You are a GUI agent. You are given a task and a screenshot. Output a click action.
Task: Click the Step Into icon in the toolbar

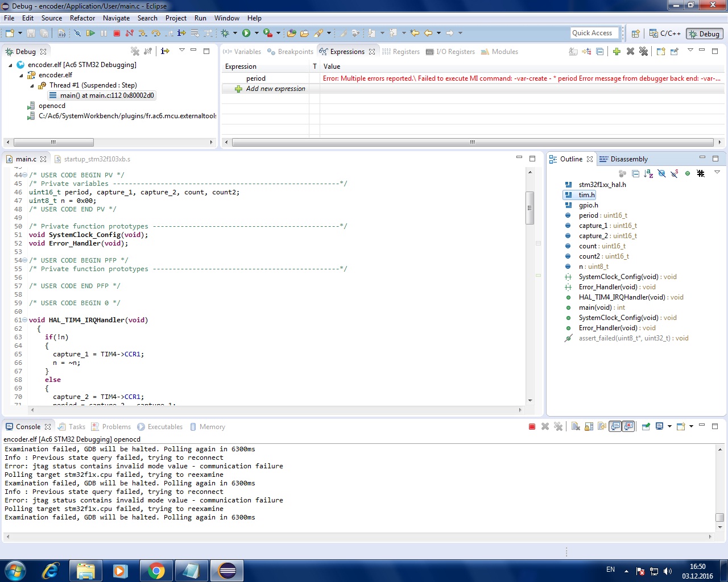tap(143, 34)
